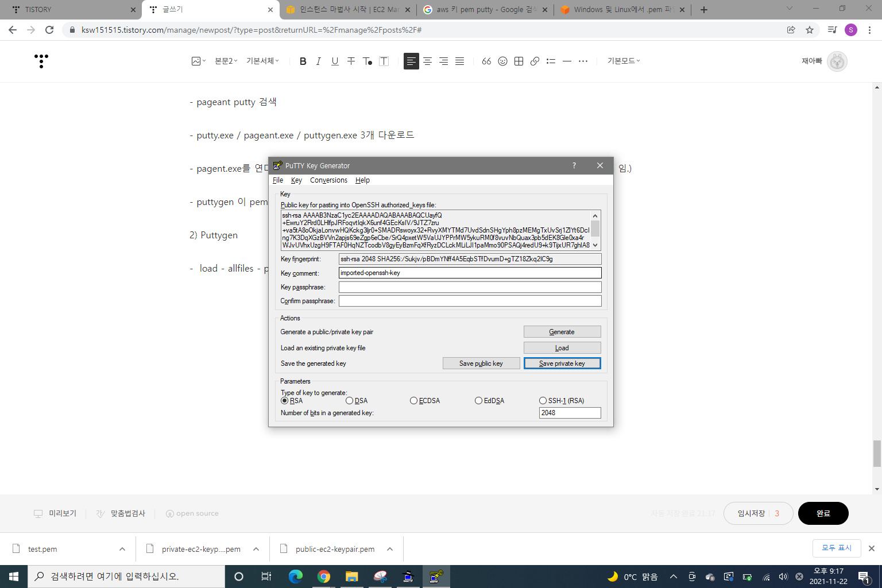Open the 본문2 paragraph style dropdown
This screenshot has height=588, width=882.
tap(226, 61)
